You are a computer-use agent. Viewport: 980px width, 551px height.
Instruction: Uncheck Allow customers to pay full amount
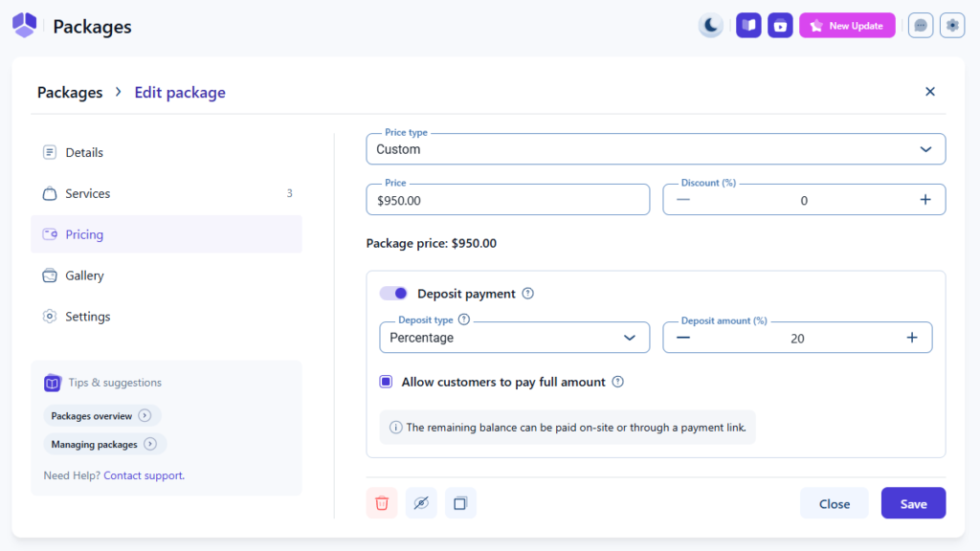coord(387,382)
